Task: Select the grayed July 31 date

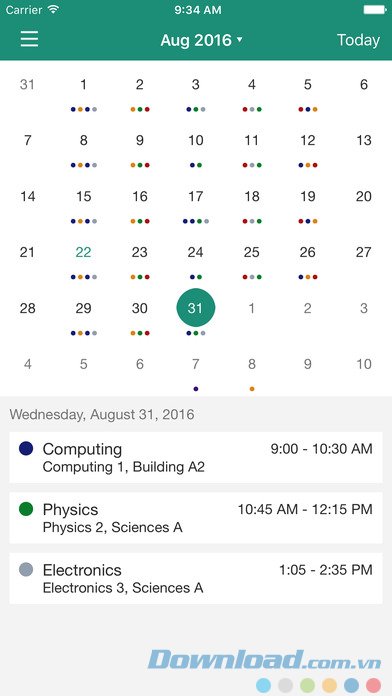Action: [28, 84]
